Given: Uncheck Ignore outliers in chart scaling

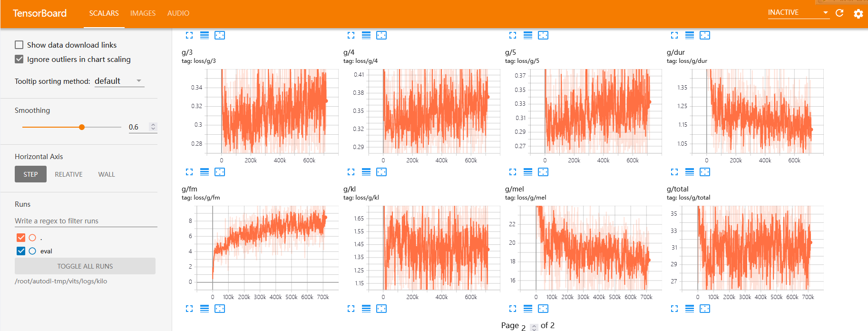Looking at the screenshot, I should (x=19, y=59).
